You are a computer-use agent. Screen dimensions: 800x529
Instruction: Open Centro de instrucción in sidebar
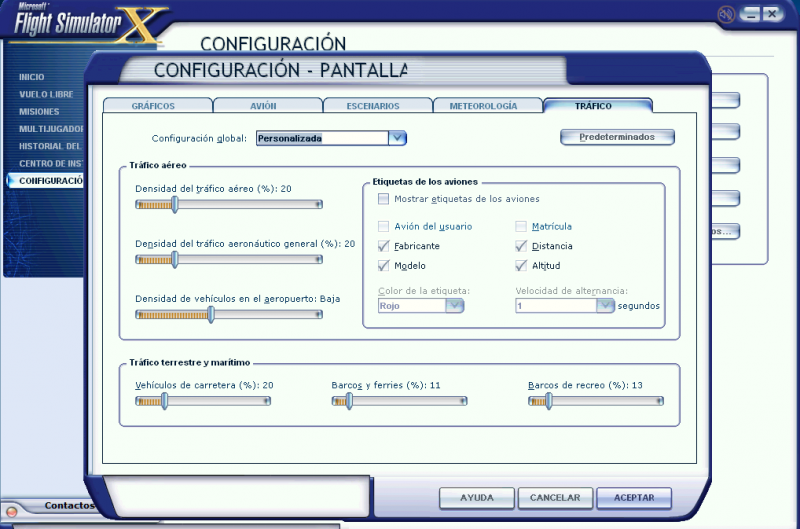(51, 164)
